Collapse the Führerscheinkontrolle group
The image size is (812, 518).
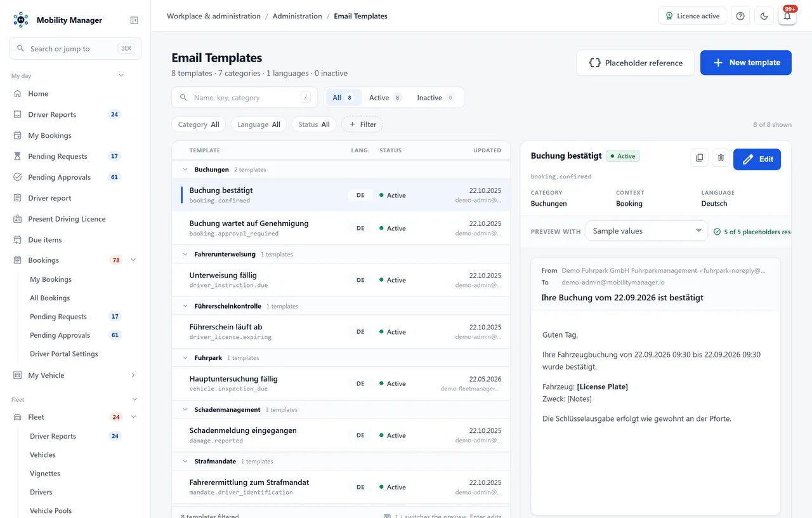pyautogui.click(x=185, y=306)
